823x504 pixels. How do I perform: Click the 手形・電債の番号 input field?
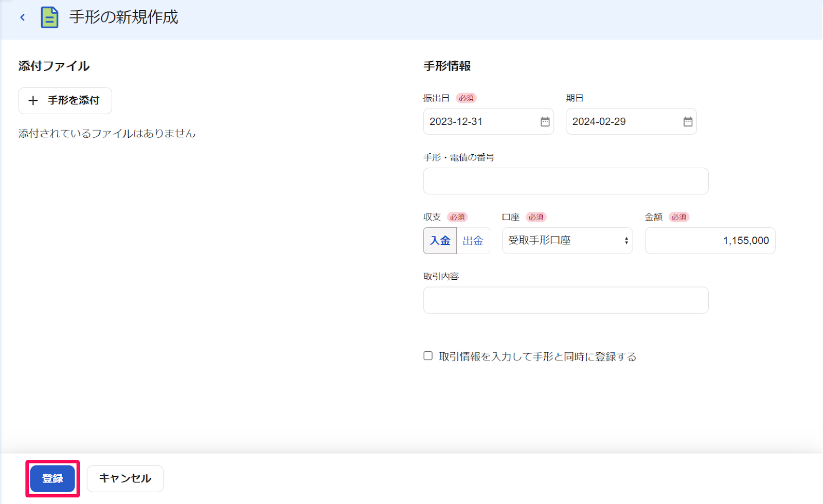tap(566, 181)
